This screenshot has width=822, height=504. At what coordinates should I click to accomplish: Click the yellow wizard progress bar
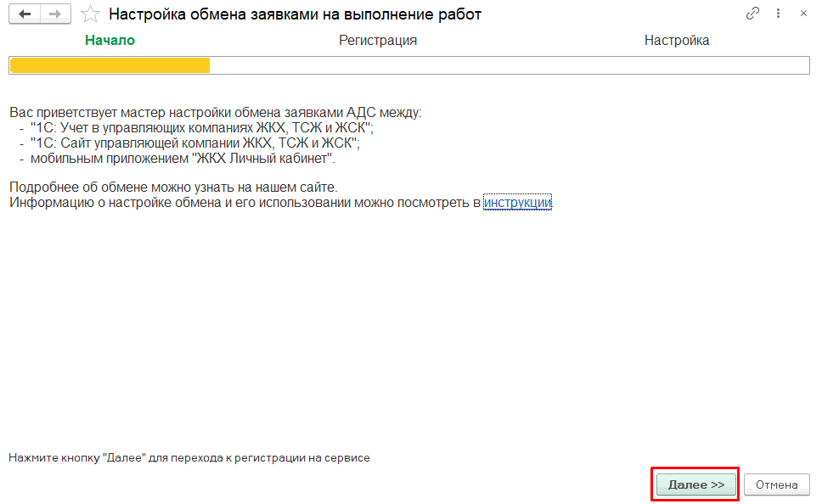click(409, 65)
